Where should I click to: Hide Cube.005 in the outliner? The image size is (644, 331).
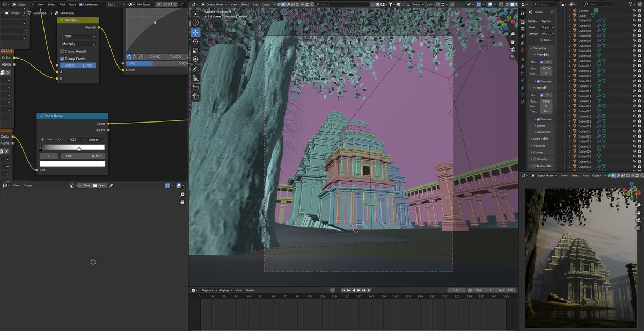tap(633, 40)
